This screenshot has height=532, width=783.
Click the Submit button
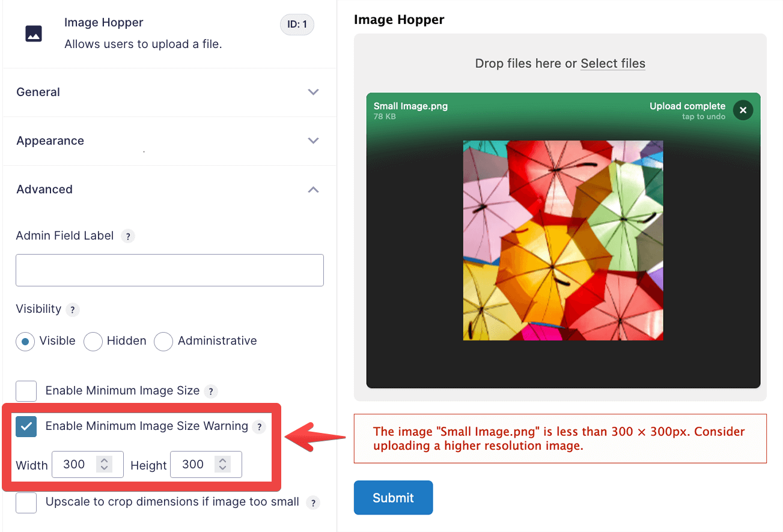coord(393,497)
